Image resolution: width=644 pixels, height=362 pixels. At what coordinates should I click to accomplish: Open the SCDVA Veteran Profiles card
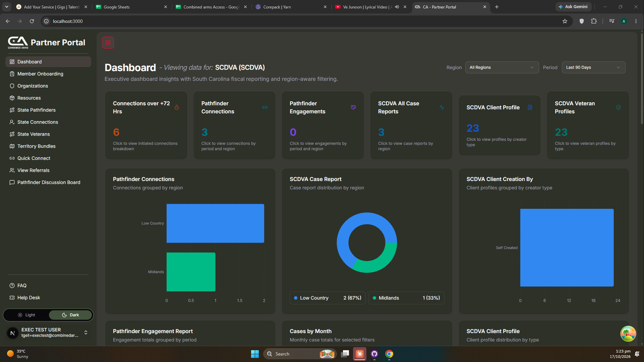588,125
